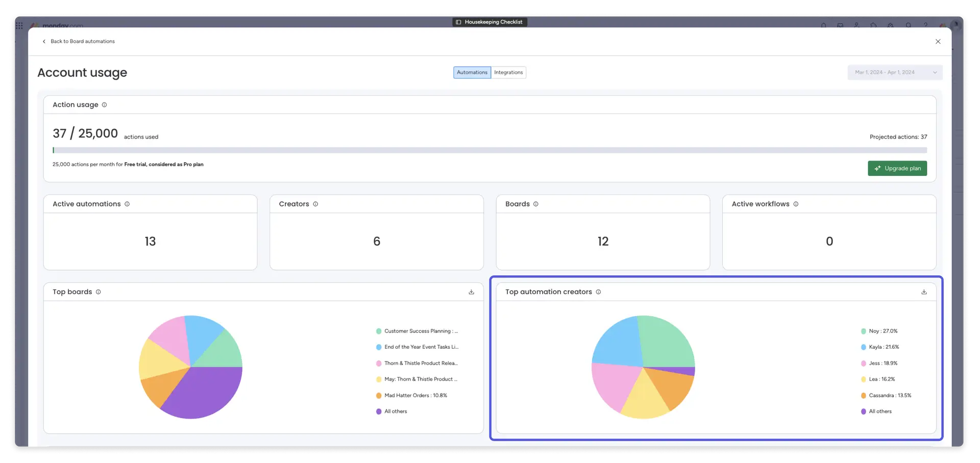Click info icon next to Boards heading

536,204
